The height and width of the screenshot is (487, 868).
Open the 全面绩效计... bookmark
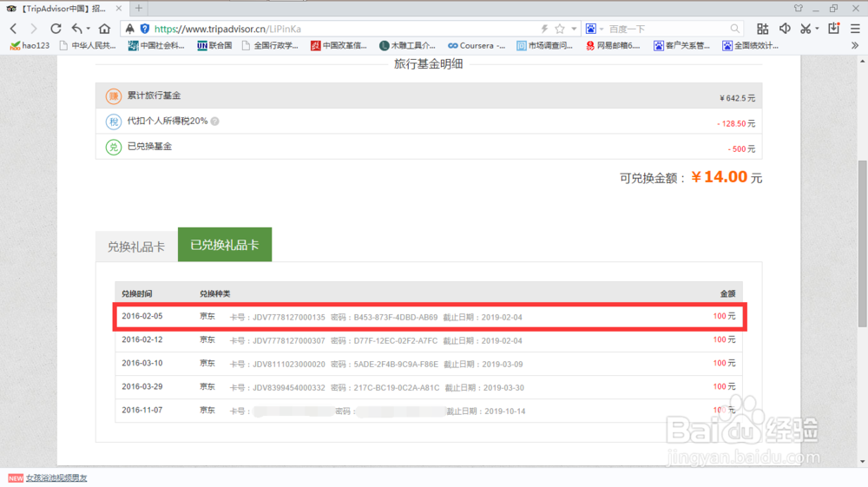[751, 45]
